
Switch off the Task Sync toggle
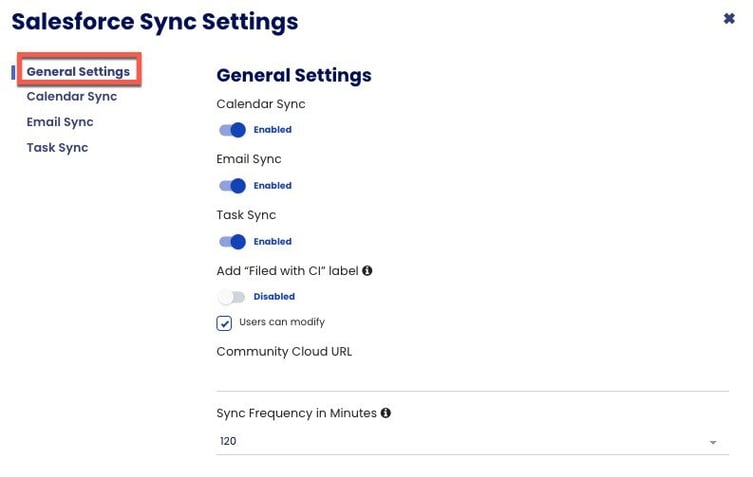pyautogui.click(x=232, y=242)
